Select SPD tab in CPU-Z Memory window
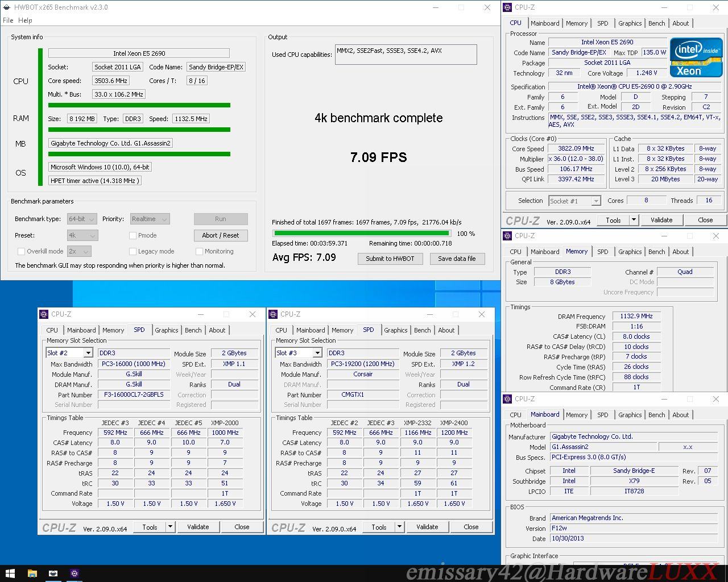The height and width of the screenshot is (582, 728). [x=602, y=252]
